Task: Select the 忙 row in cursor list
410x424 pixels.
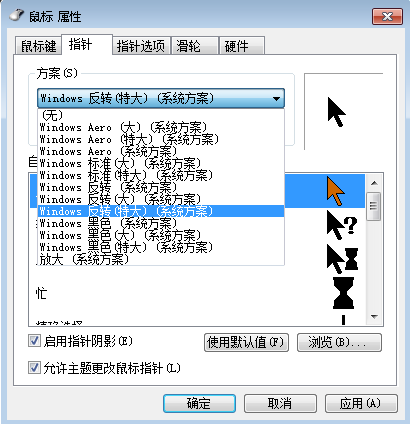Action: [197, 293]
